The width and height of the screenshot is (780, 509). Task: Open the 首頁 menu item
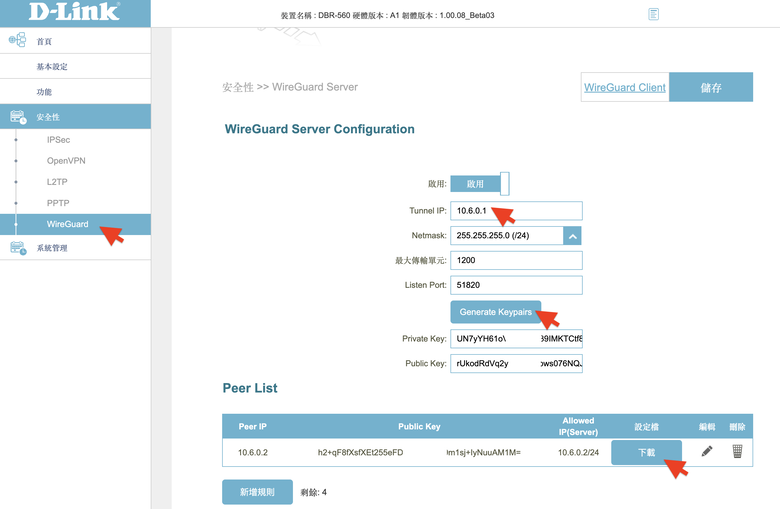(x=75, y=41)
